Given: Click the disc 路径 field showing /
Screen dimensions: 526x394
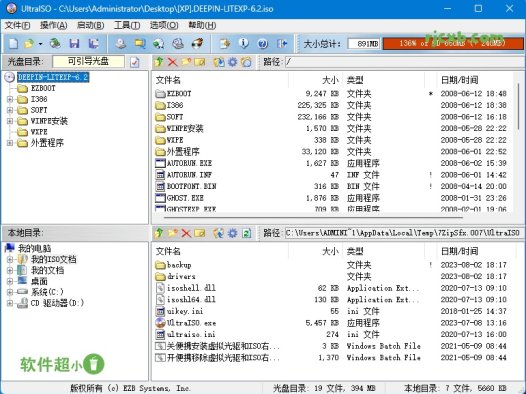Looking at the screenshot, I should pyautogui.click(x=404, y=62).
